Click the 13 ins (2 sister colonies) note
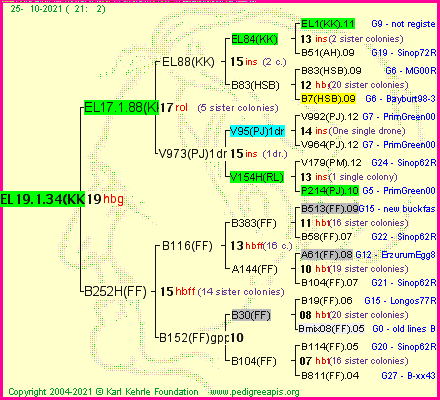 click(352, 39)
